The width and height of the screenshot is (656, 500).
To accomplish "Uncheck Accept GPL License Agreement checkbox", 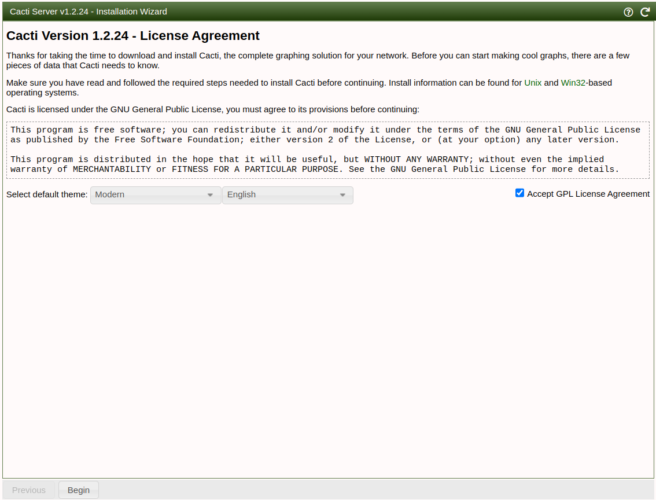I will coord(520,193).
